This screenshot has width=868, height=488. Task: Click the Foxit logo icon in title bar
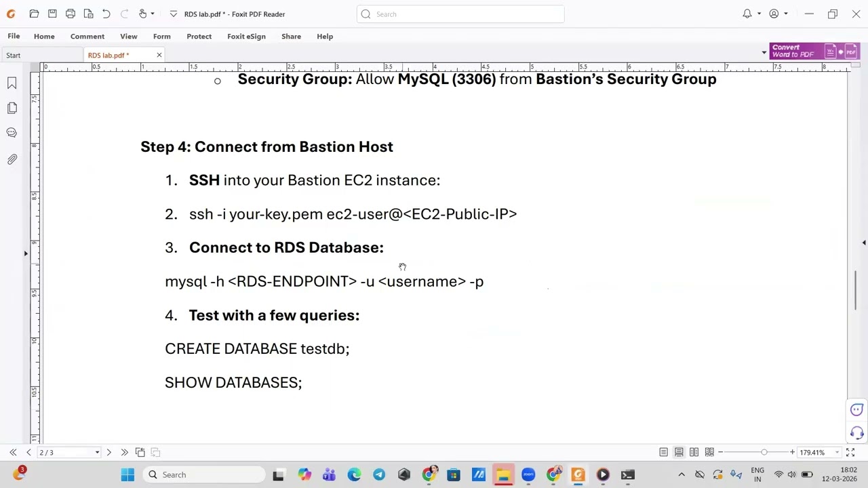11,14
